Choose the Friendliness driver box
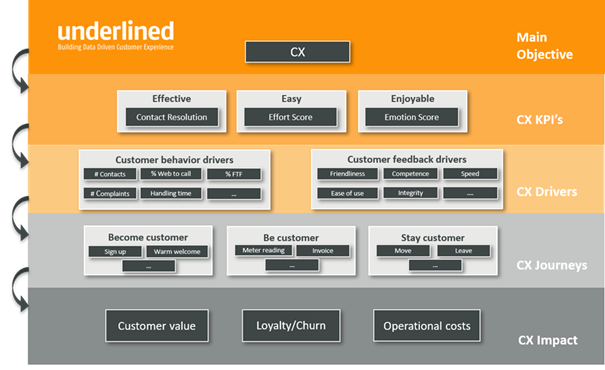 click(347, 174)
